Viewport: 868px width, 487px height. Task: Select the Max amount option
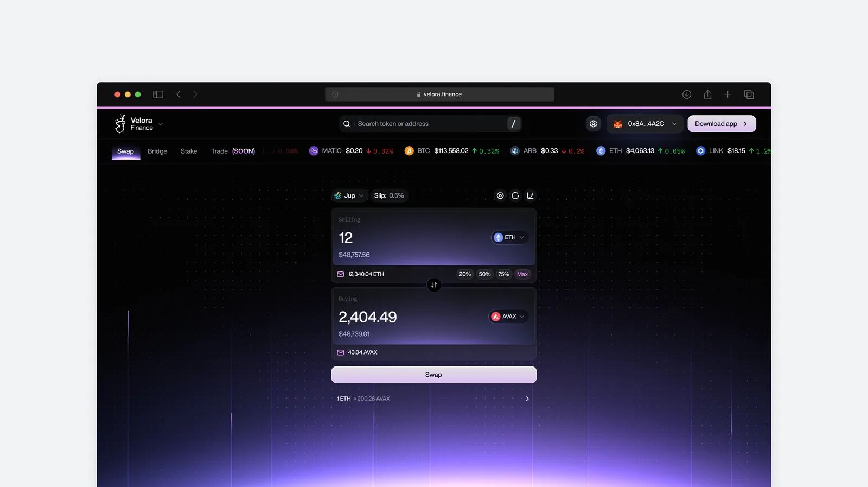click(x=522, y=274)
